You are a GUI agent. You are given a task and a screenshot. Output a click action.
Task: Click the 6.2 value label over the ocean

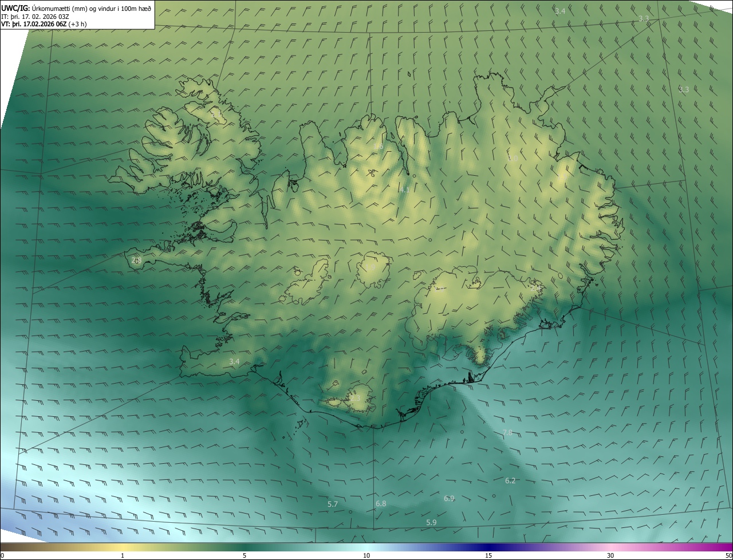click(510, 480)
